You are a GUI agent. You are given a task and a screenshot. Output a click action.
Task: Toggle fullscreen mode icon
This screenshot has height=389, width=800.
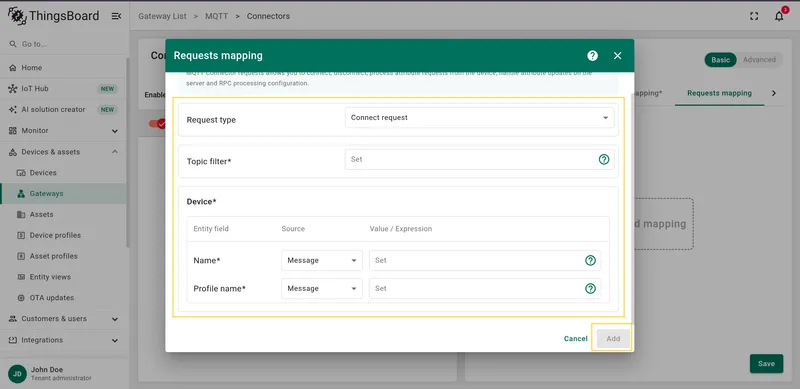tap(754, 16)
